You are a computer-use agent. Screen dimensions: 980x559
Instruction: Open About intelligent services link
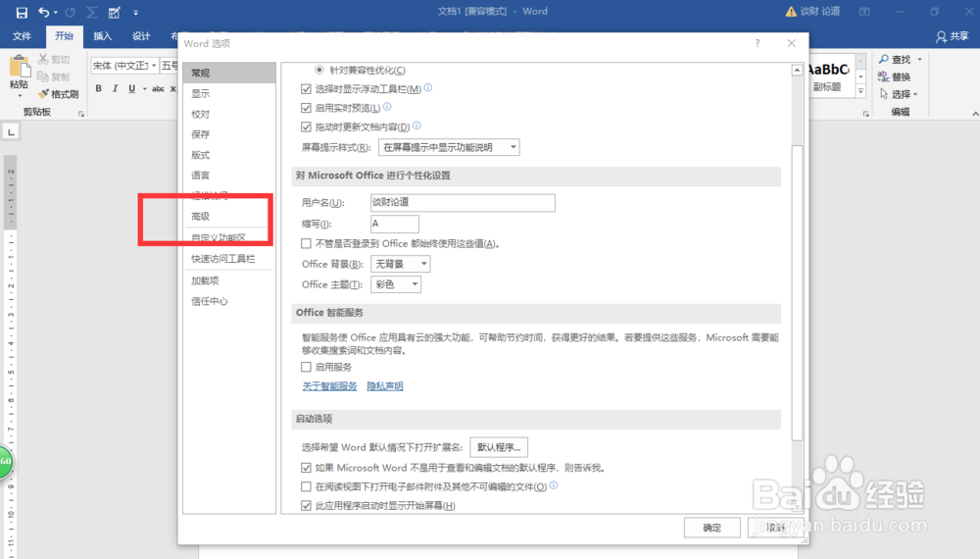329,386
